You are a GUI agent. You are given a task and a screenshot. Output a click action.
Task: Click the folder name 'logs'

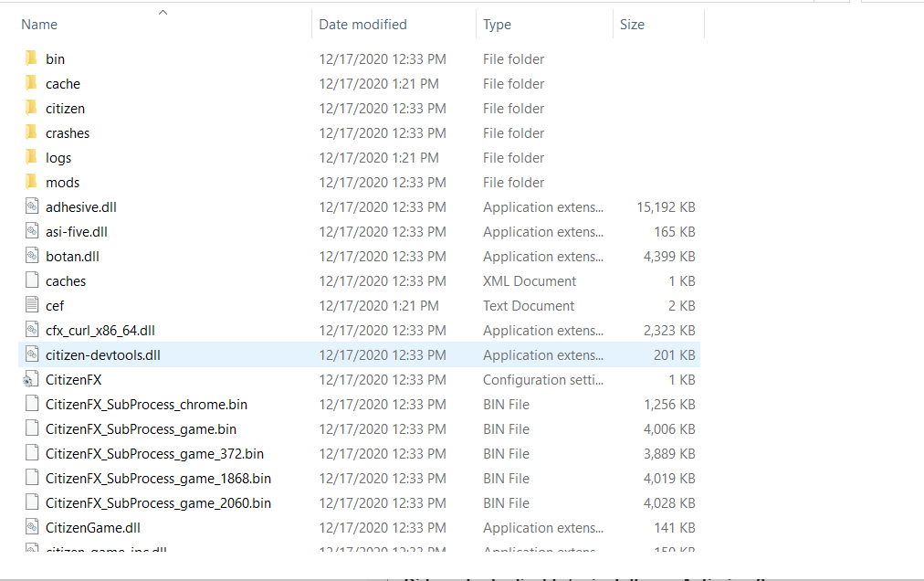click(58, 158)
